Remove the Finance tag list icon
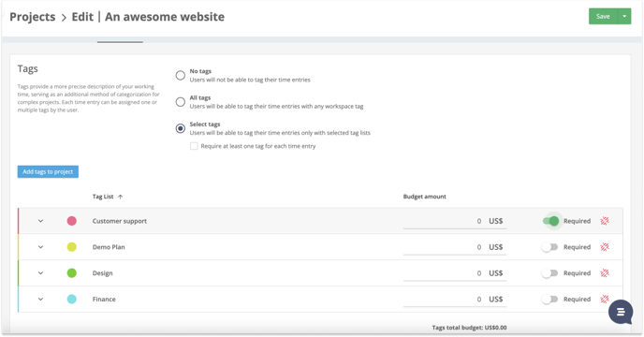Image resolution: width=644 pixels, height=337 pixels. [605, 299]
